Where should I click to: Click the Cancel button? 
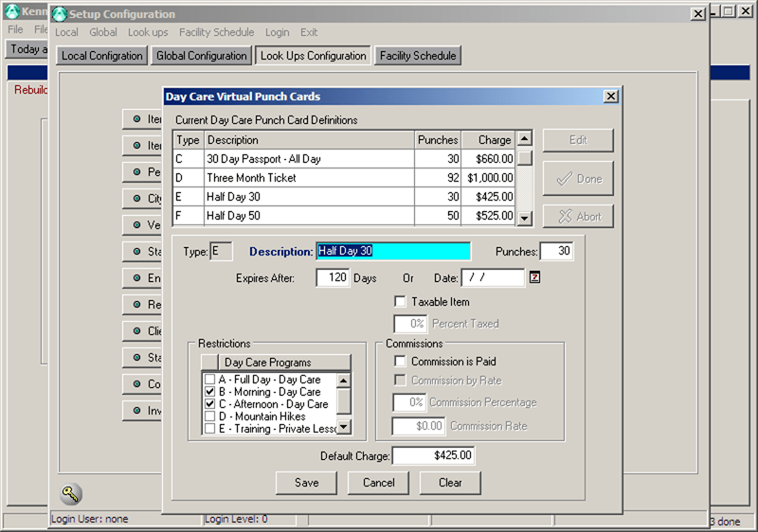(x=378, y=482)
